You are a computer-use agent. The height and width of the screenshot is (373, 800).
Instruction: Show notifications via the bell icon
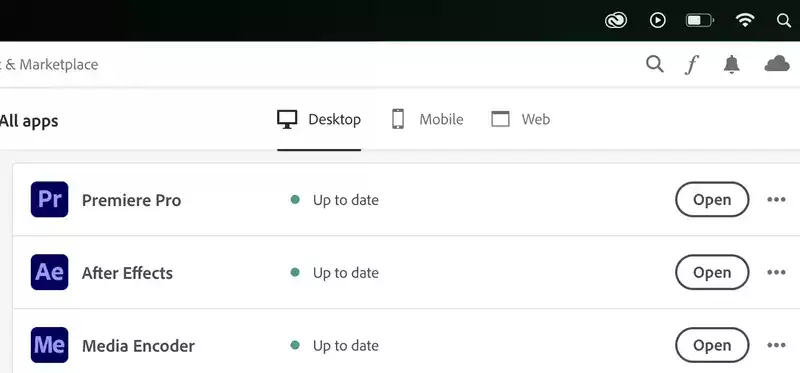(x=732, y=64)
